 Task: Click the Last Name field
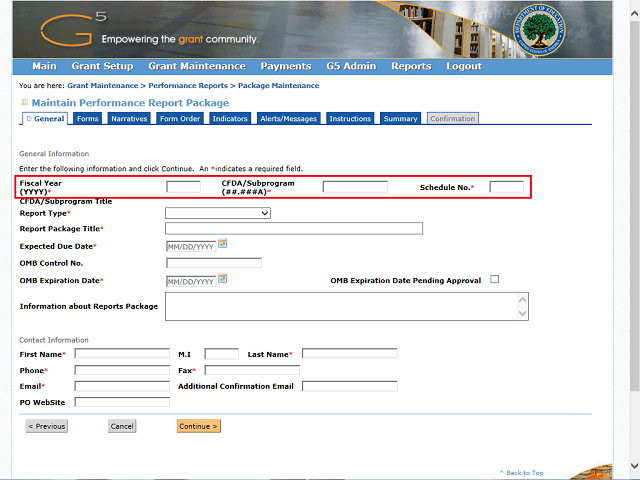click(x=350, y=353)
